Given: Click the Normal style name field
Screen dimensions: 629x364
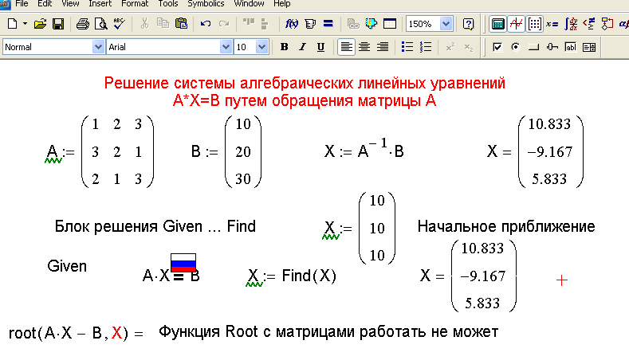Looking at the screenshot, I should click(x=48, y=47).
